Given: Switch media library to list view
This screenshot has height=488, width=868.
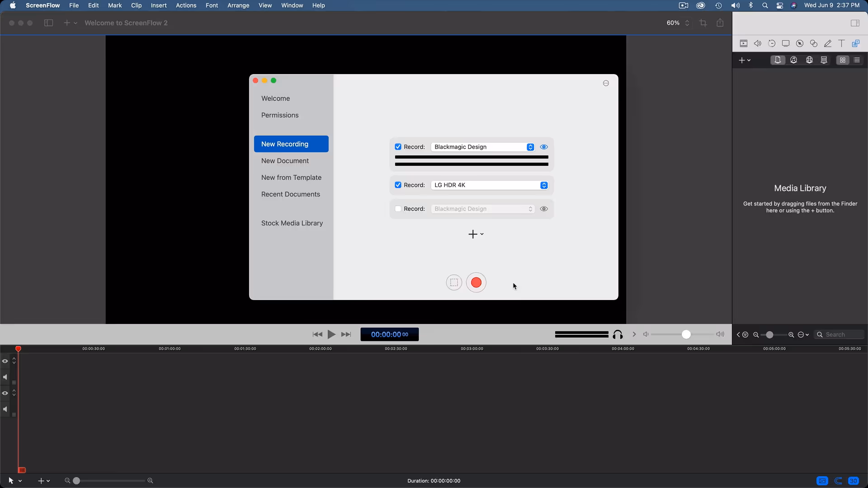Looking at the screenshot, I should pos(857,60).
